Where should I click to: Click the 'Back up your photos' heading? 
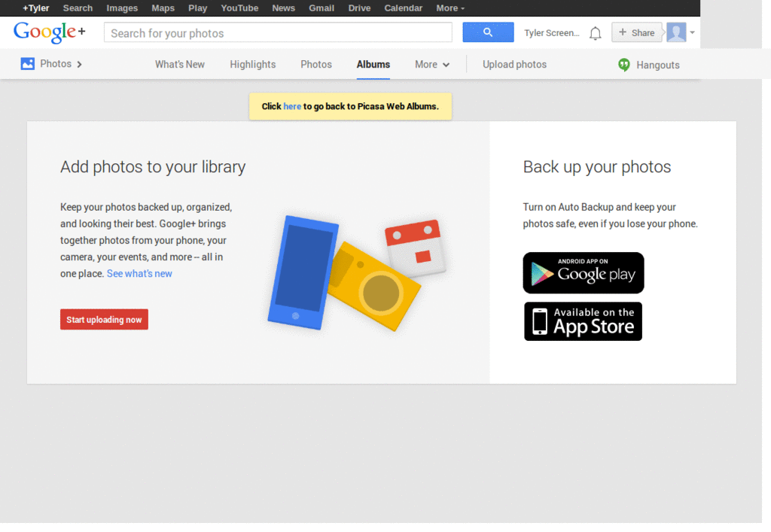pos(597,167)
